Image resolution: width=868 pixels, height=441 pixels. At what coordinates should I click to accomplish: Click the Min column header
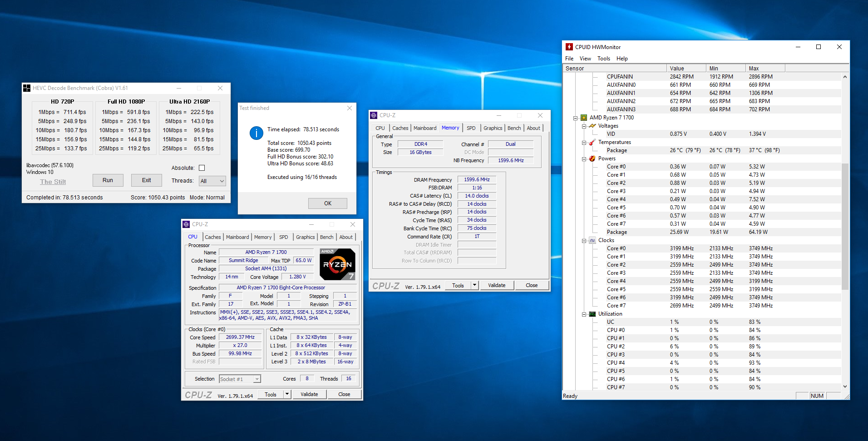pyautogui.click(x=725, y=68)
